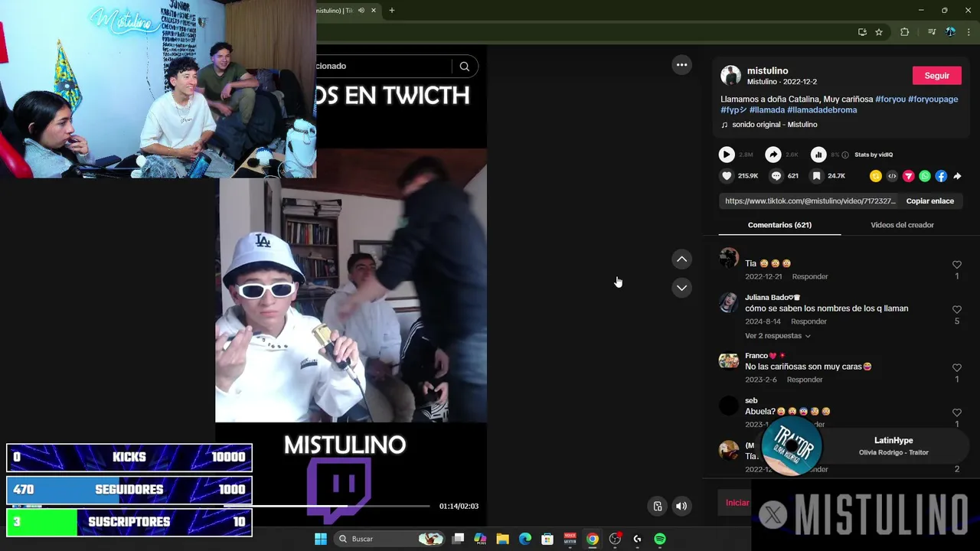Click the vidIQ shares arrow icon
The width and height of the screenshot is (980, 551).
[773, 155]
